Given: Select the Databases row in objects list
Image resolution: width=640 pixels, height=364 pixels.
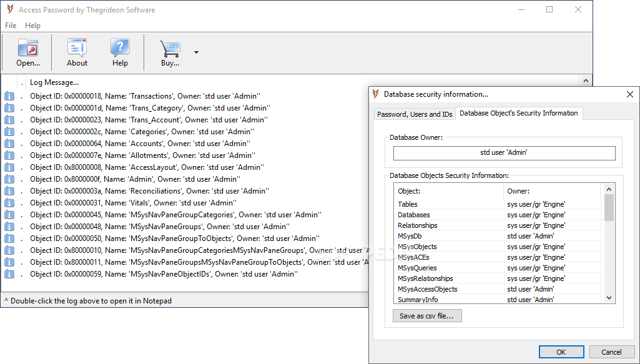Looking at the screenshot, I should tap(498, 215).
